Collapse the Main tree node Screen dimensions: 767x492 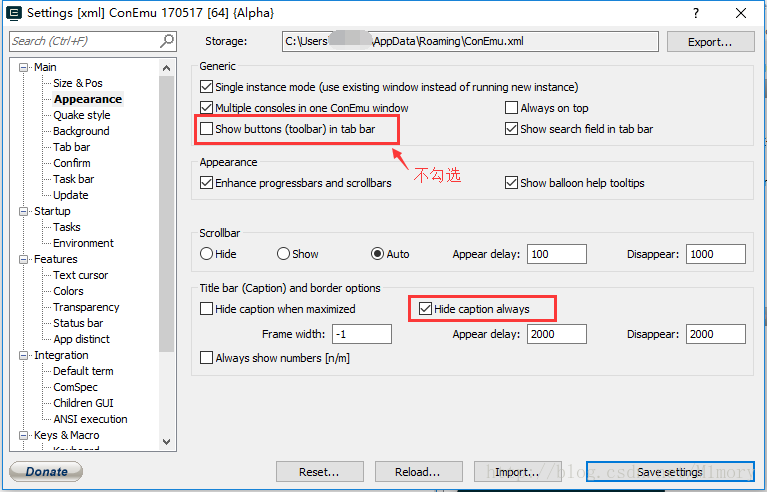click(23, 67)
